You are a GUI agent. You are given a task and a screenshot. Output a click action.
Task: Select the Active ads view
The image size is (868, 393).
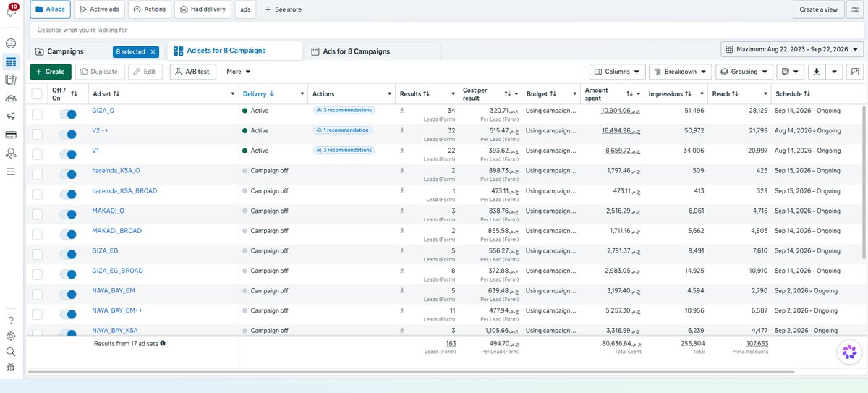[100, 9]
